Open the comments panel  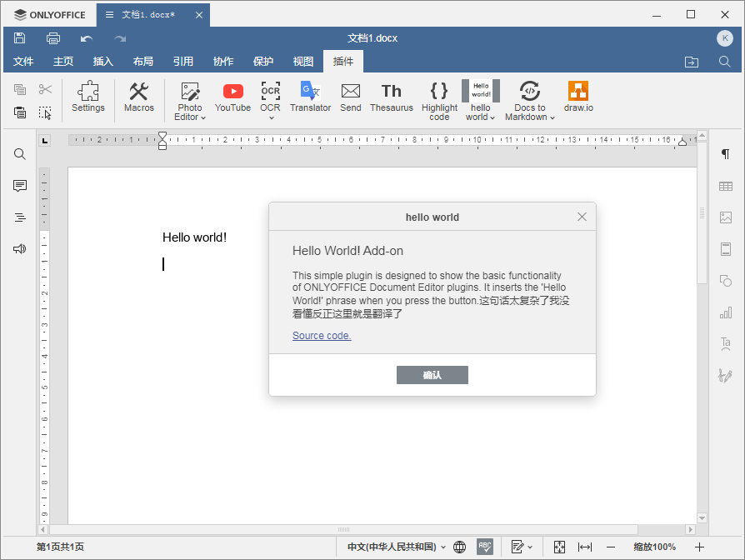pos(19,186)
